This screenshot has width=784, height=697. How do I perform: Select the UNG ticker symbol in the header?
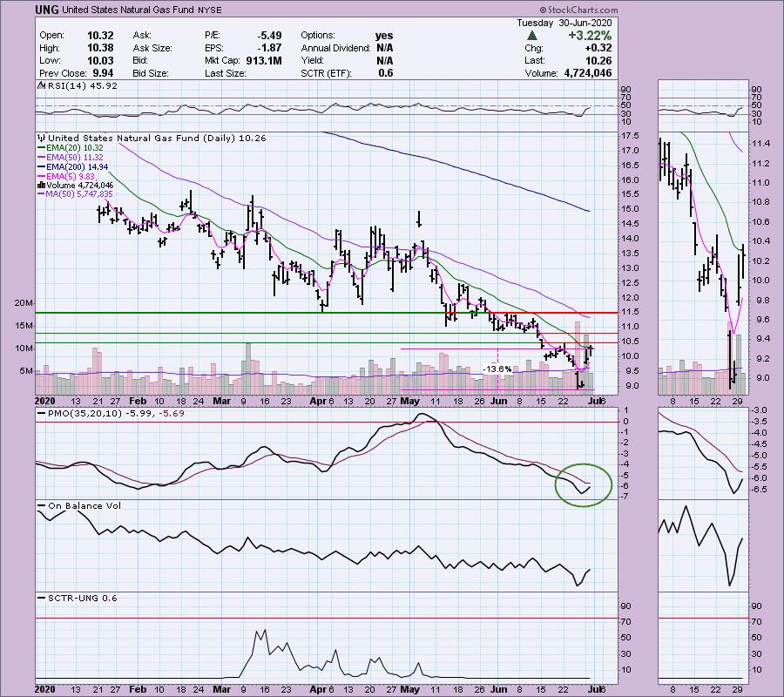point(47,10)
